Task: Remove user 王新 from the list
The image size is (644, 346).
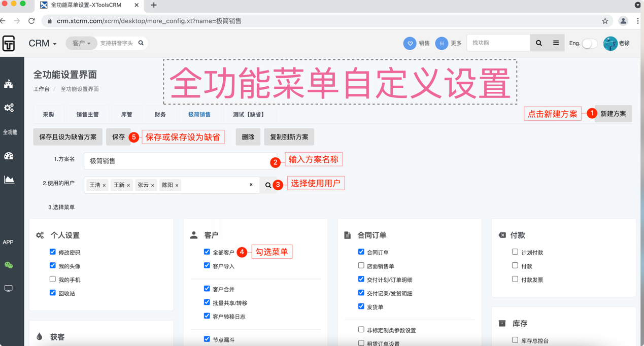Action: (x=128, y=186)
